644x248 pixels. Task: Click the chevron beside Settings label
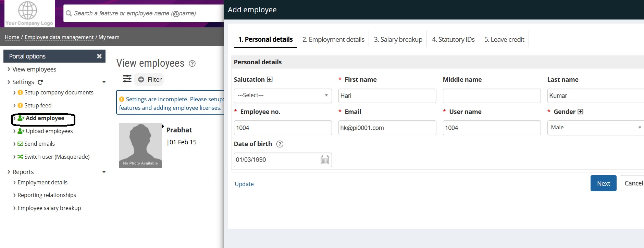pos(9,82)
